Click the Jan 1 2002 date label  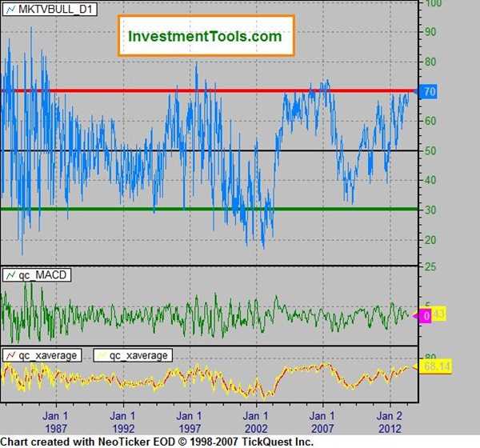click(x=255, y=422)
